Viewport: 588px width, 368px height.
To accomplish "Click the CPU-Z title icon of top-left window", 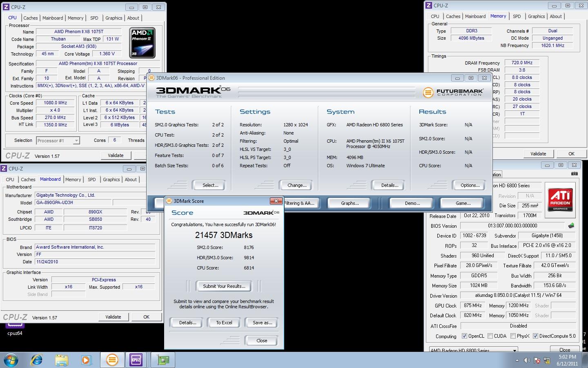I will coord(6,7).
